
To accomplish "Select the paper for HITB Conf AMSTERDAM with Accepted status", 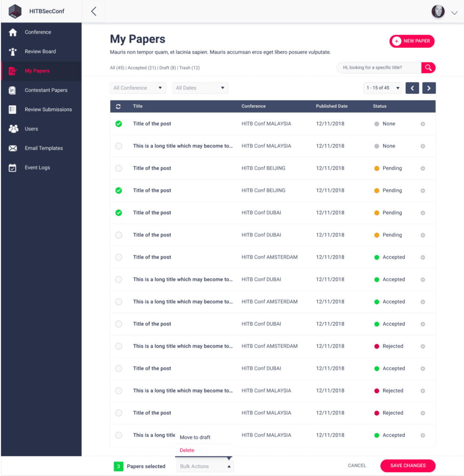I will coord(118,257).
